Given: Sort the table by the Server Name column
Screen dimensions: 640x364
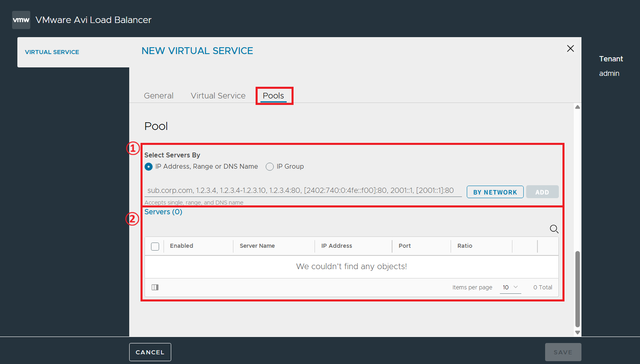Looking at the screenshot, I should 257,246.
